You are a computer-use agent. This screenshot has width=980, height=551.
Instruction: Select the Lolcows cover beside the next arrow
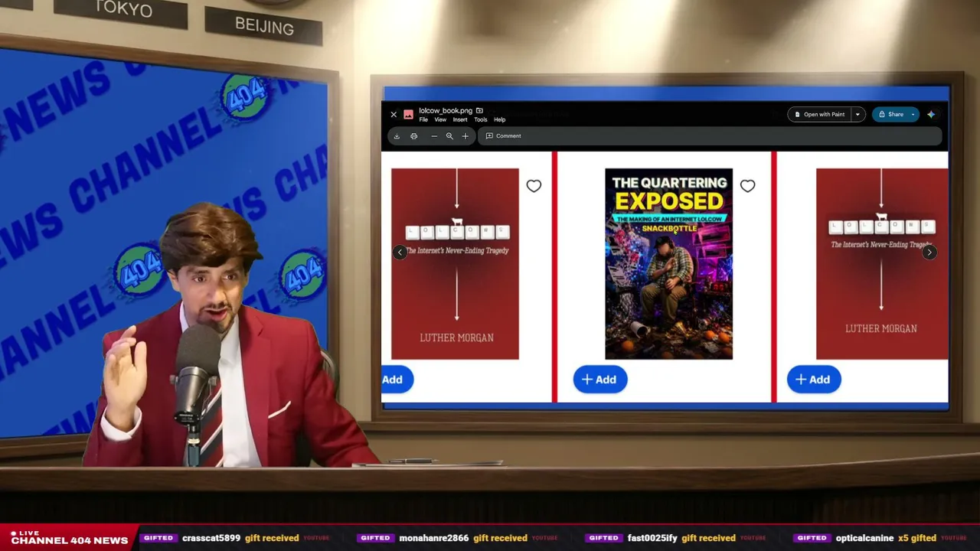pyautogui.click(x=882, y=264)
